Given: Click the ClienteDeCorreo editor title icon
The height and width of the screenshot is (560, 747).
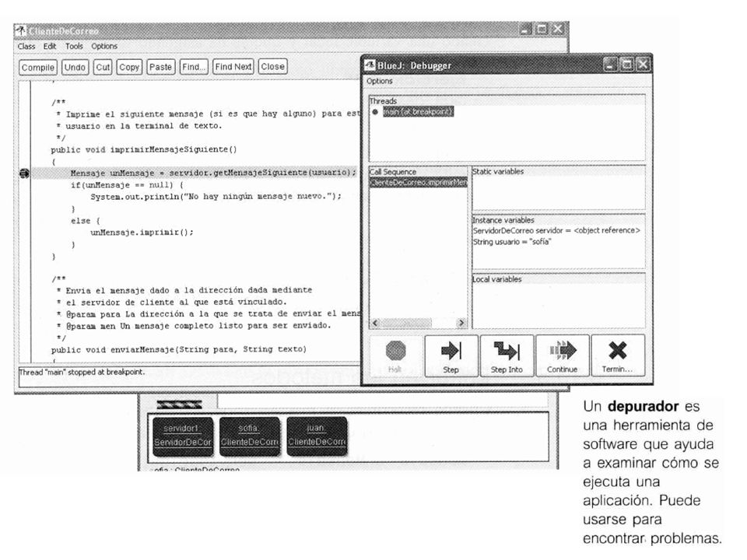Looking at the screenshot, I should click(20, 30).
